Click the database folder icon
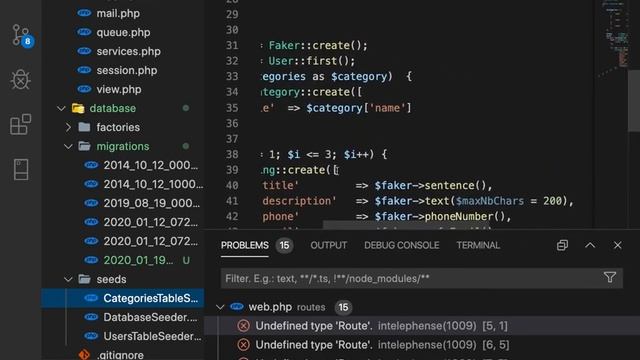Image resolution: width=640 pixels, height=360 pixels. coord(78,108)
